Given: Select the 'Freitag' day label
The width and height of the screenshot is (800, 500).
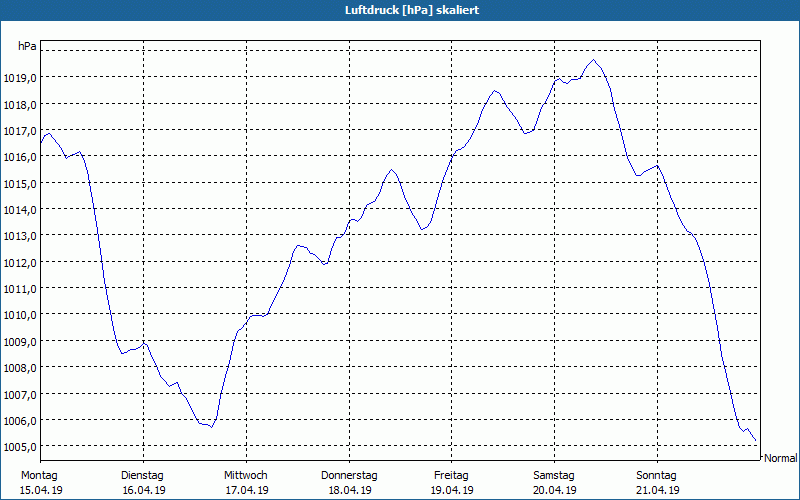Looking at the screenshot, I should (x=451, y=476).
